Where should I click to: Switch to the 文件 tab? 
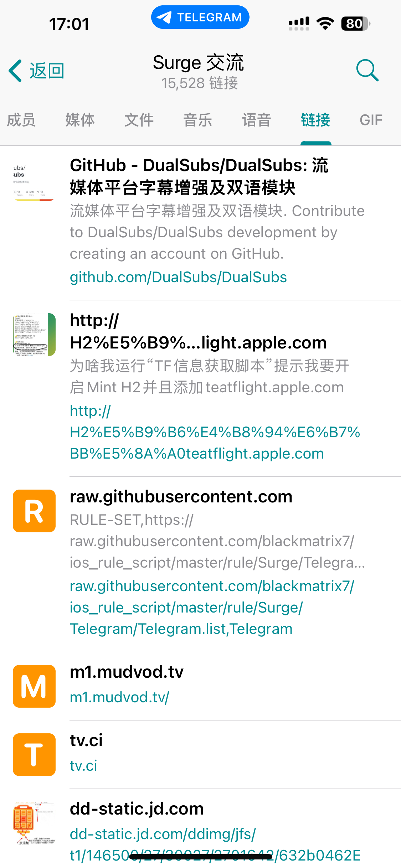[x=139, y=120]
